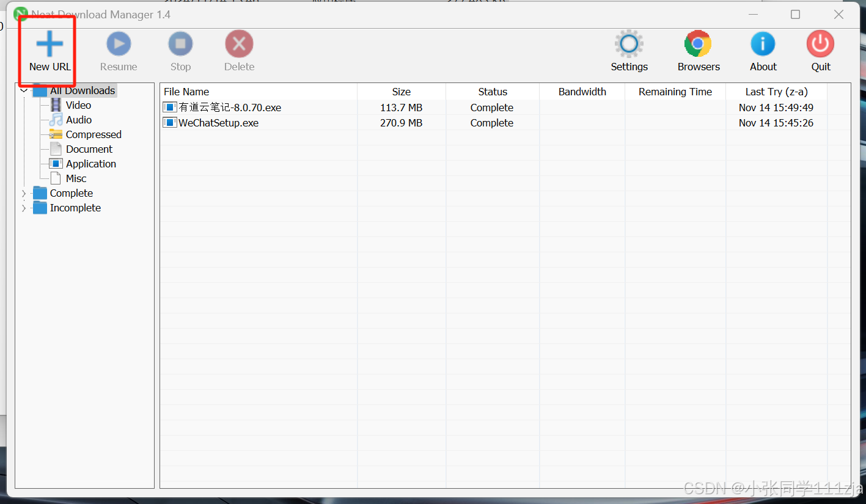This screenshot has width=866, height=504.
Task: Open Browsers integration via Chrome icon
Action: coord(699,52)
